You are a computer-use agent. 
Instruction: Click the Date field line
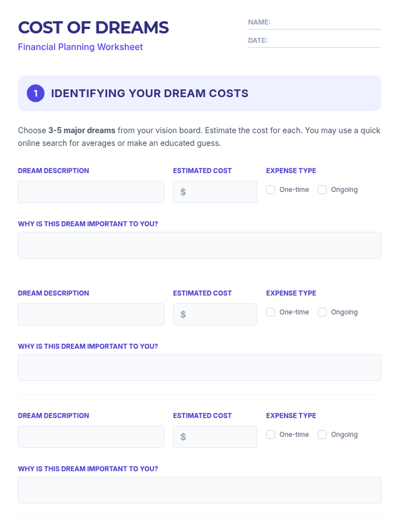point(324,41)
